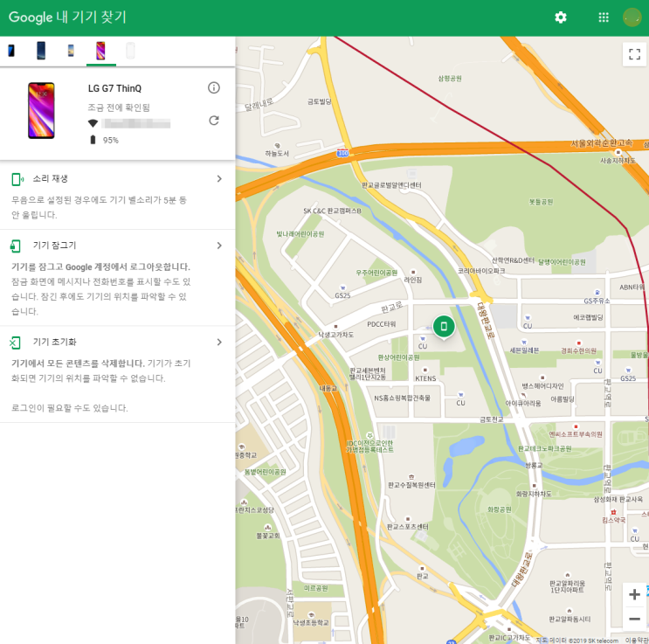Click the 김스약국 pharmacy marker

pyautogui.click(x=613, y=512)
